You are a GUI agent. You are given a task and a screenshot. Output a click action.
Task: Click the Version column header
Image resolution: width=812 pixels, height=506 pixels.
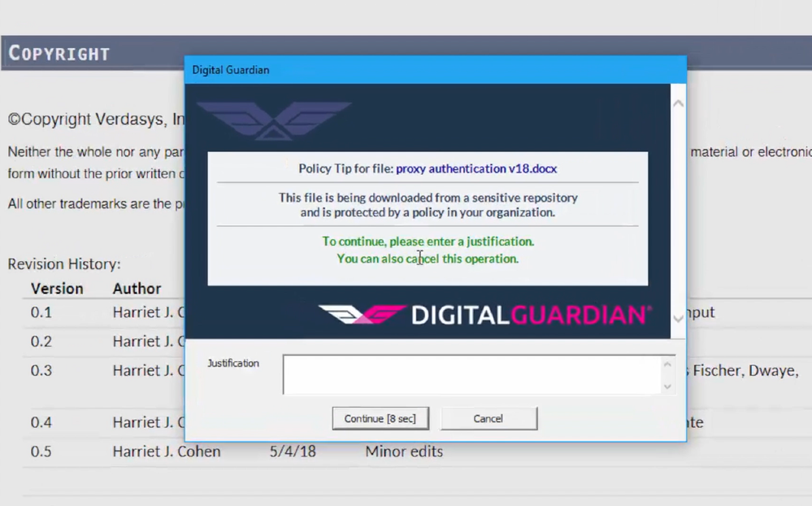57,288
